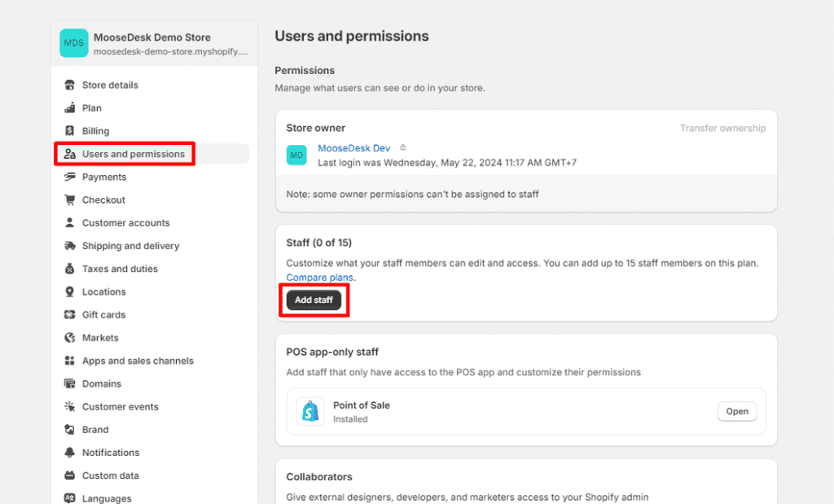Click the Payments icon in sidebar
Screen dimensions: 834x504
coord(70,177)
